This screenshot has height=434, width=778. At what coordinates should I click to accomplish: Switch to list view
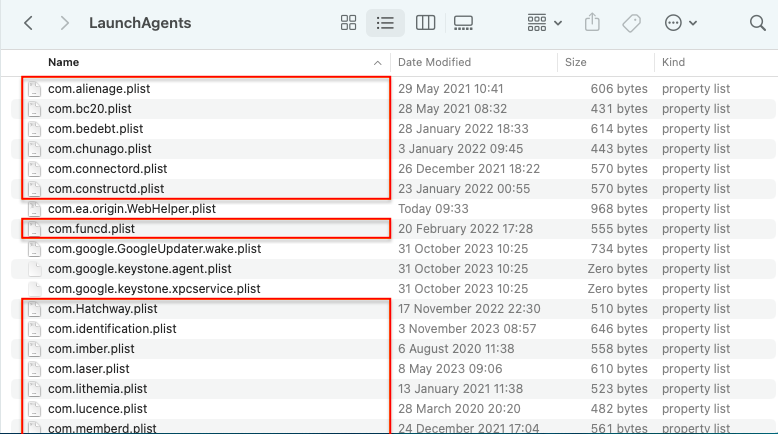click(x=385, y=23)
